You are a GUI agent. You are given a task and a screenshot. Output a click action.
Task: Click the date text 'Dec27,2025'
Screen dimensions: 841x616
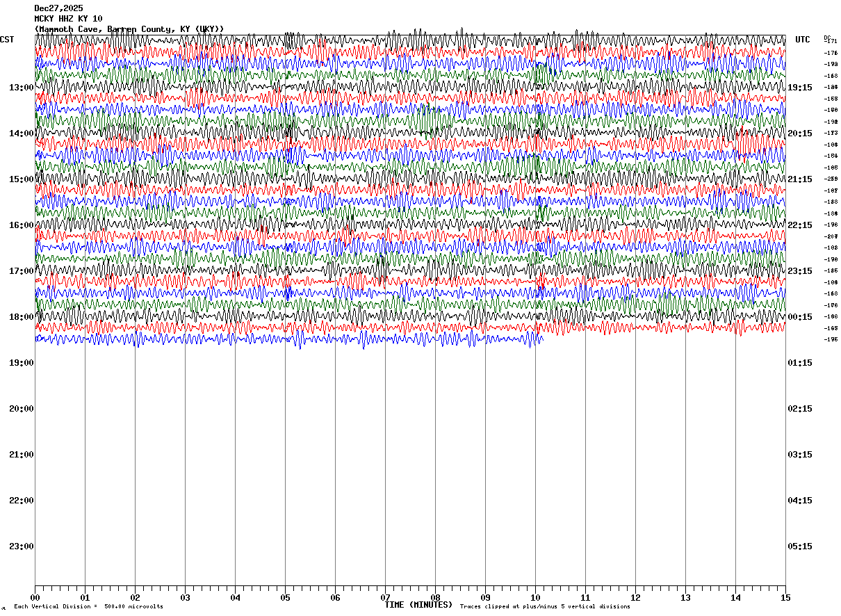pos(58,8)
